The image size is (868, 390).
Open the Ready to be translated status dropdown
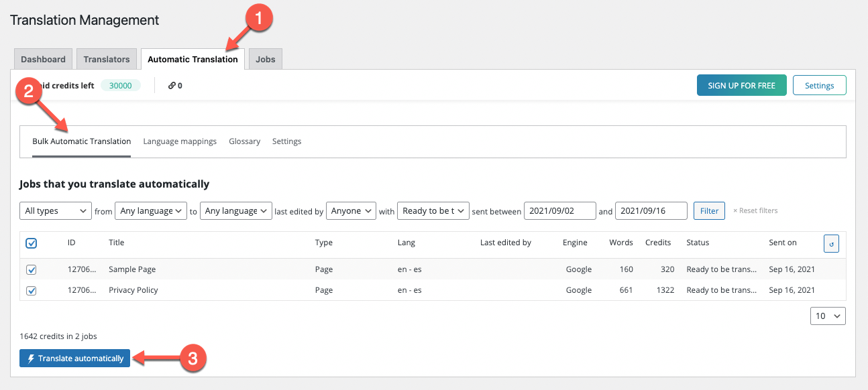point(433,211)
